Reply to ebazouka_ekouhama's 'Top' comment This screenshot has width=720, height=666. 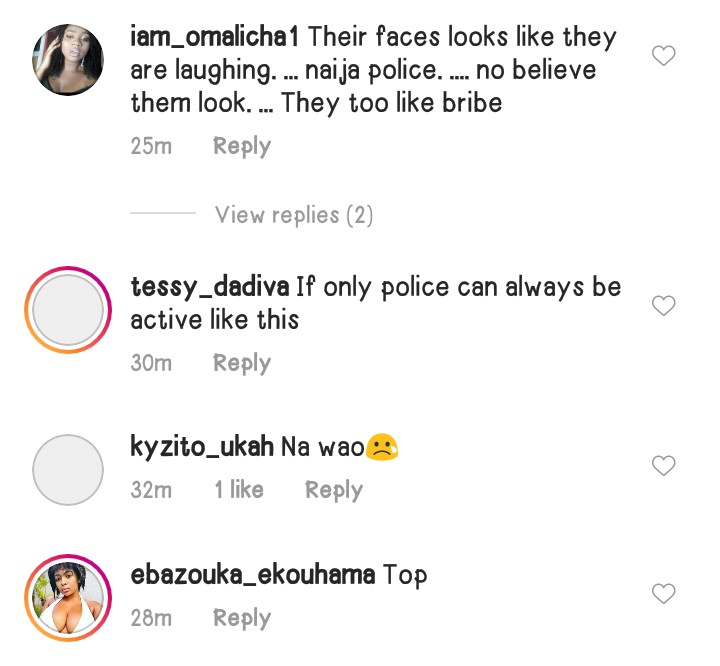pyautogui.click(x=242, y=618)
